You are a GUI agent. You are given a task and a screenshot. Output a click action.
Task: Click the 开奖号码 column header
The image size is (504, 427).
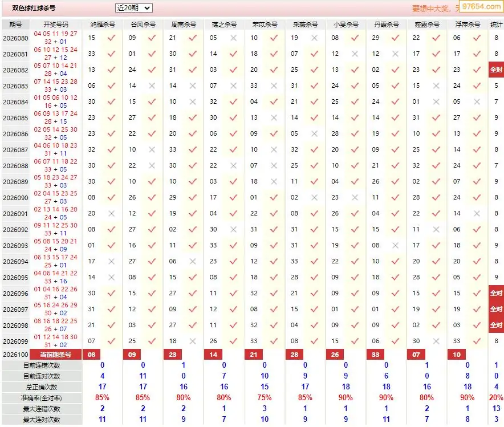coord(56,25)
